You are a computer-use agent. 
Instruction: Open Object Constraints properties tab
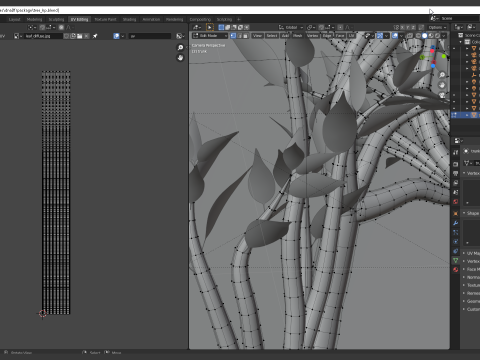pos(456,251)
